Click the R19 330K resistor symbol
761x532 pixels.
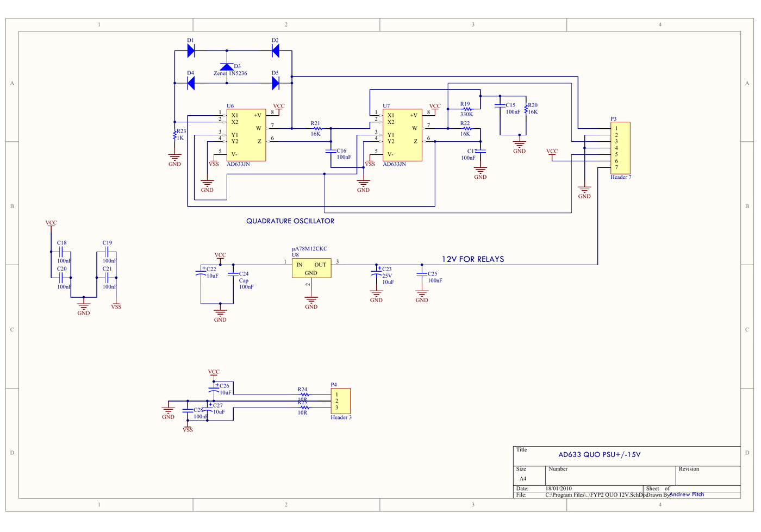click(x=467, y=109)
